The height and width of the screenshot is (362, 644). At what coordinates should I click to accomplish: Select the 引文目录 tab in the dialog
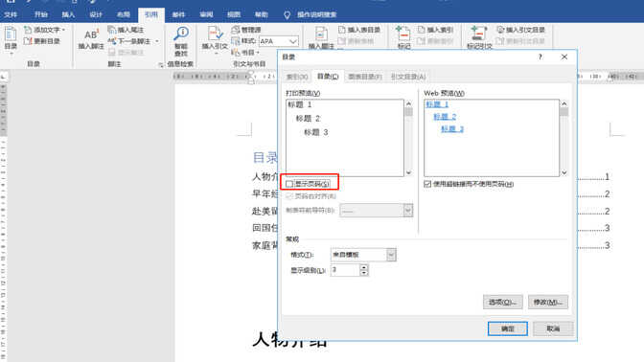408,77
